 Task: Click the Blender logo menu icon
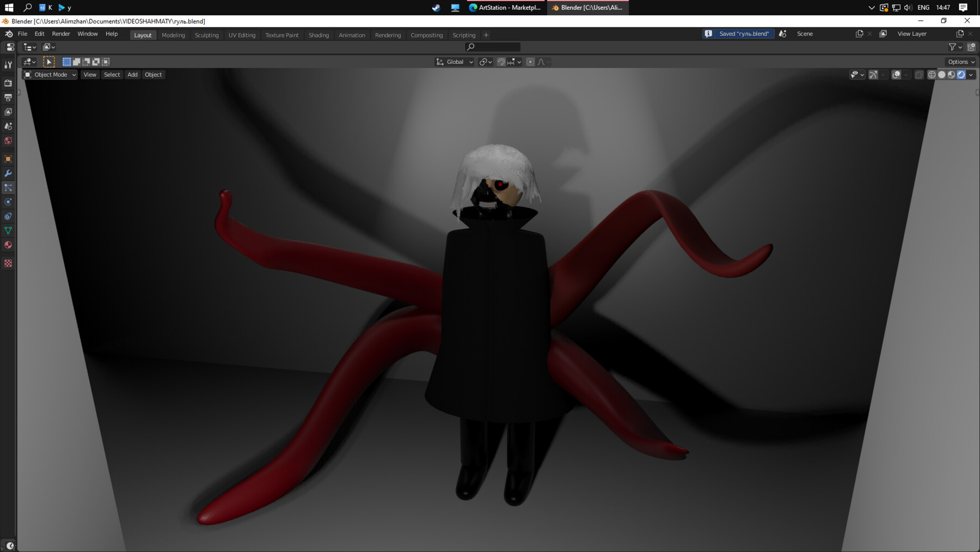coord(9,34)
